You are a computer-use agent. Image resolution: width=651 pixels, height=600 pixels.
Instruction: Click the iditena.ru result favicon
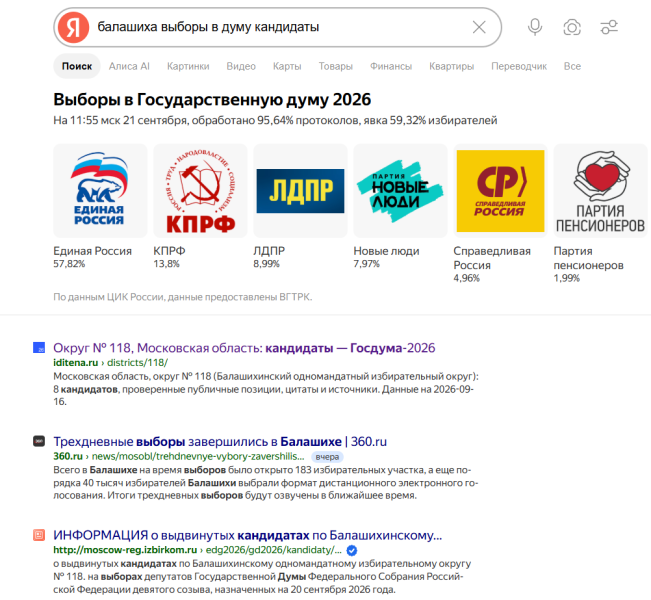[x=39, y=348]
